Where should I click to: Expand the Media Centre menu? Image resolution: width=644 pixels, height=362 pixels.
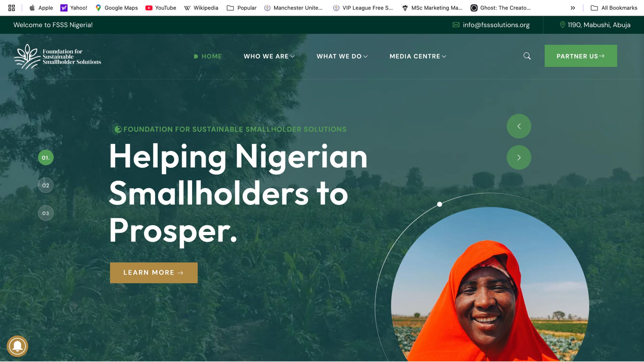[418, 56]
